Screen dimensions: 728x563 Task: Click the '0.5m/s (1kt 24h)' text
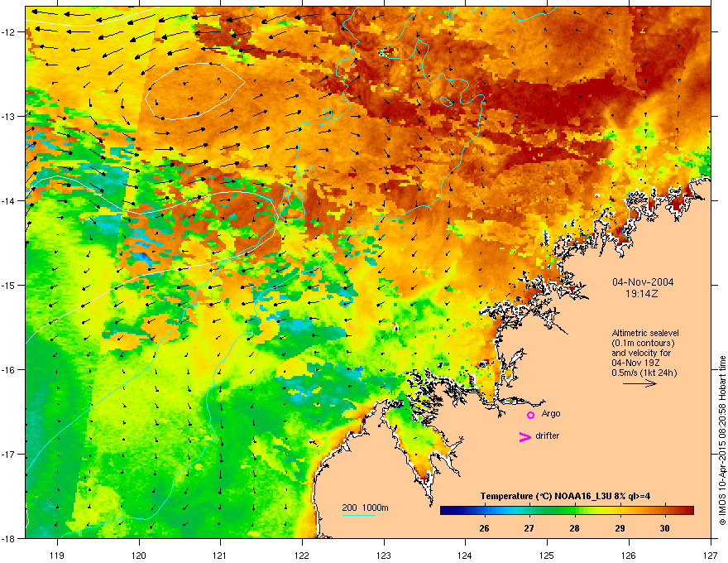644,373
